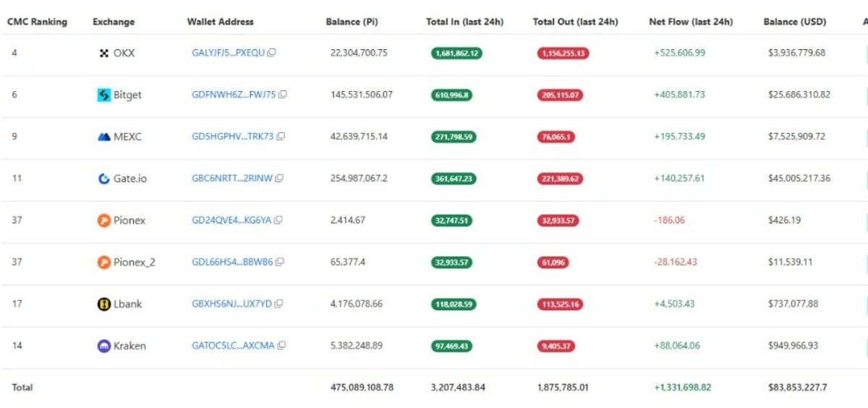Sort by Exchange column header
This screenshot has width=868, height=408.
click(x=114, y=22)
